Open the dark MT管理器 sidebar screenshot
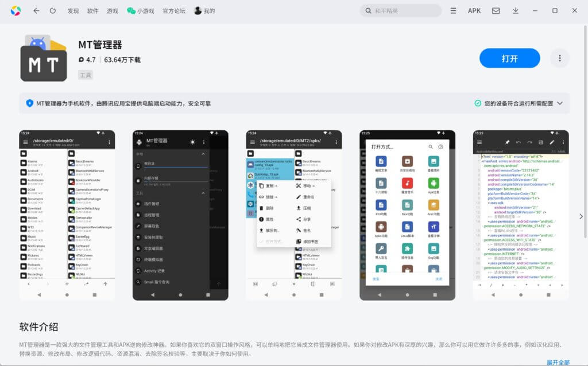Screen dimensions: 588x366 coord(180,215)
